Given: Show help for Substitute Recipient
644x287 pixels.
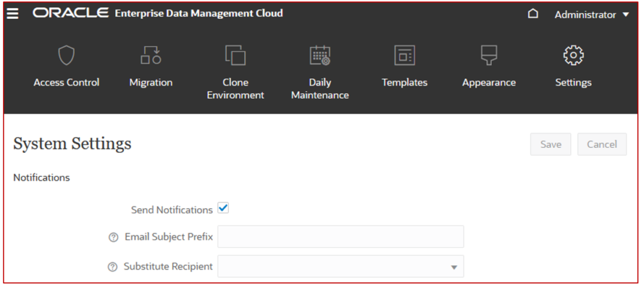Looking at the screenshot, I should click(x=112, y=267).
